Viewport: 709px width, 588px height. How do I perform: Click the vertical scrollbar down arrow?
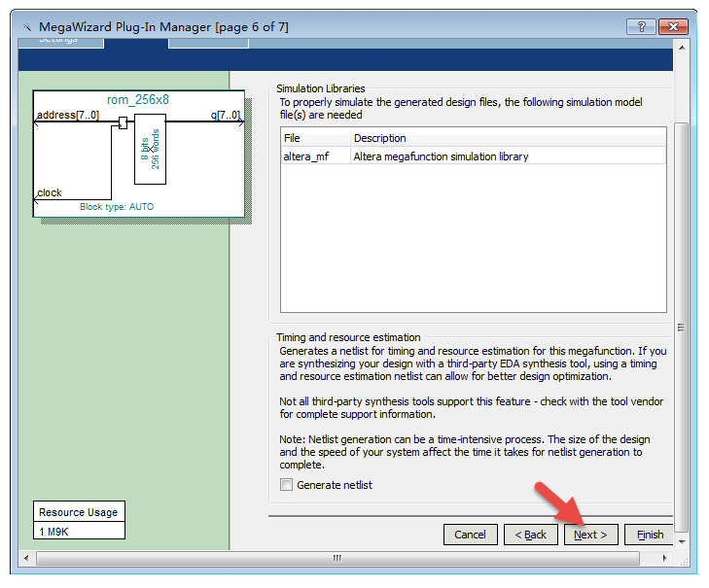pyautogui.click(x=682, y=541)
